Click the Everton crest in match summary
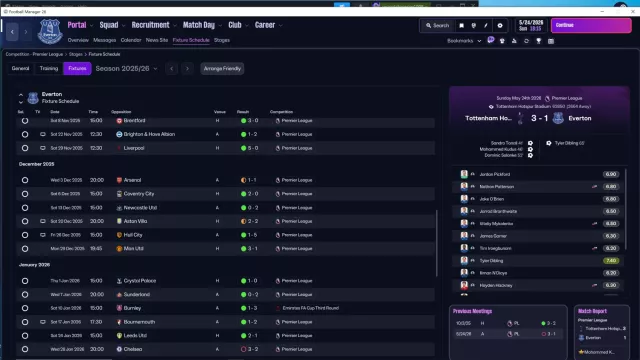 (x=558, y=118)
